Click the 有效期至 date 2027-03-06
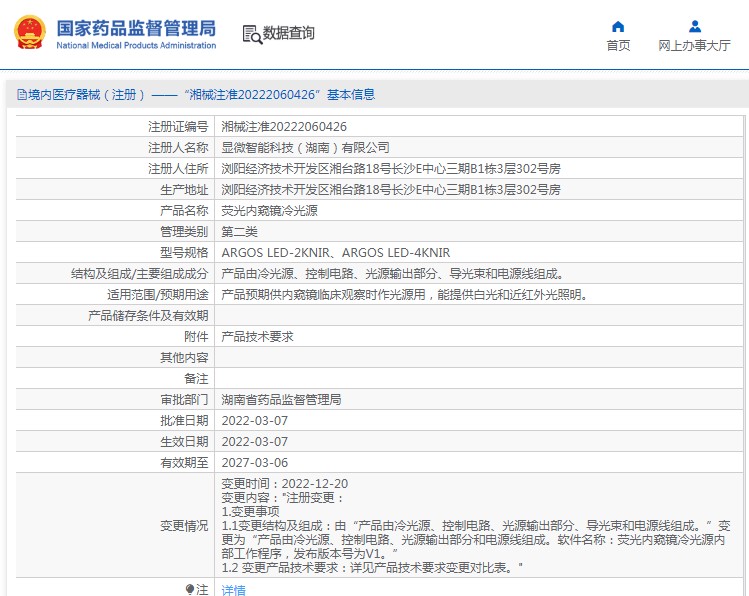749x596 pixels. 254,463
